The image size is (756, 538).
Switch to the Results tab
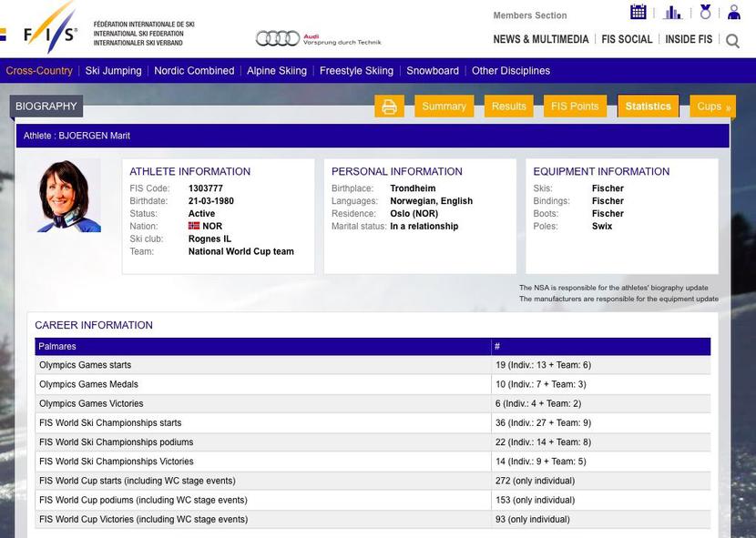508,107
